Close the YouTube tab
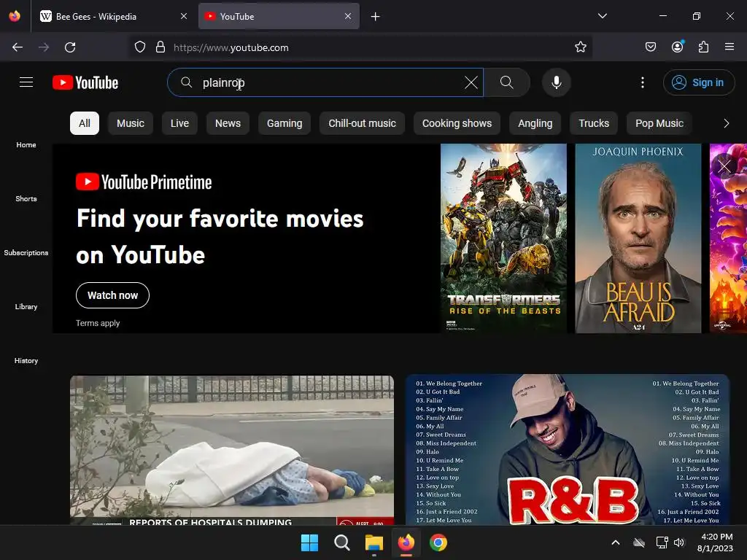The width and height of the screenshot is (747, 560). coord(348,16)
